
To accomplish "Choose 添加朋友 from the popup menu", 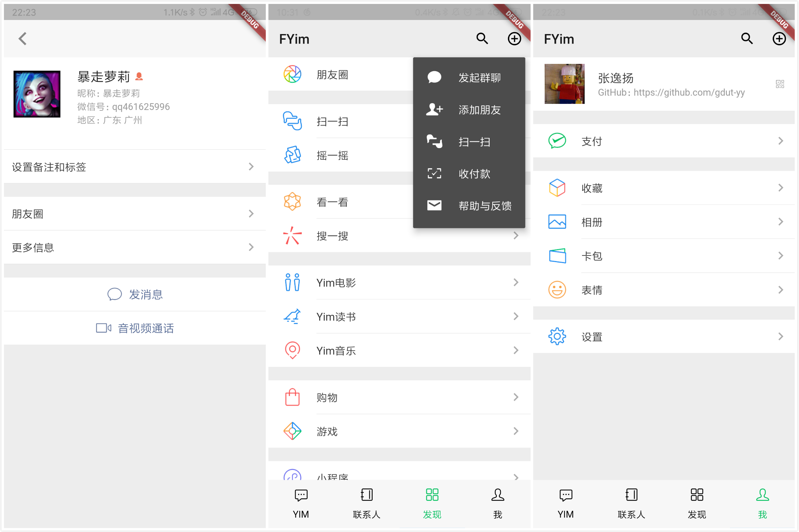I will pyautogui.click(x=479, y=110).
